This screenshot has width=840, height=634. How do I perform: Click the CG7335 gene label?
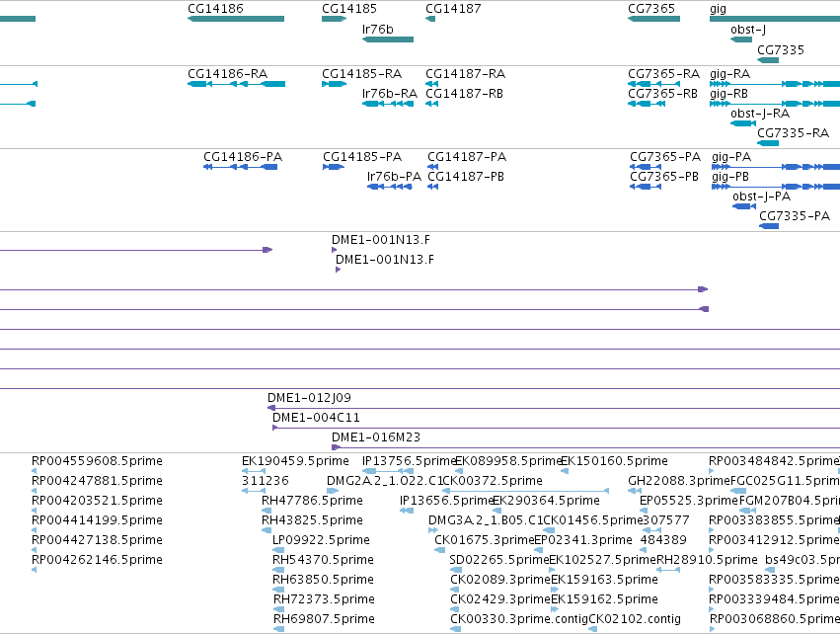point(781,49)
